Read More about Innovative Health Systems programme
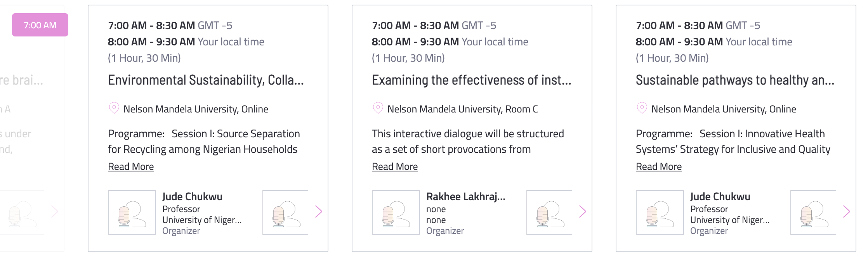 point(659,166)
